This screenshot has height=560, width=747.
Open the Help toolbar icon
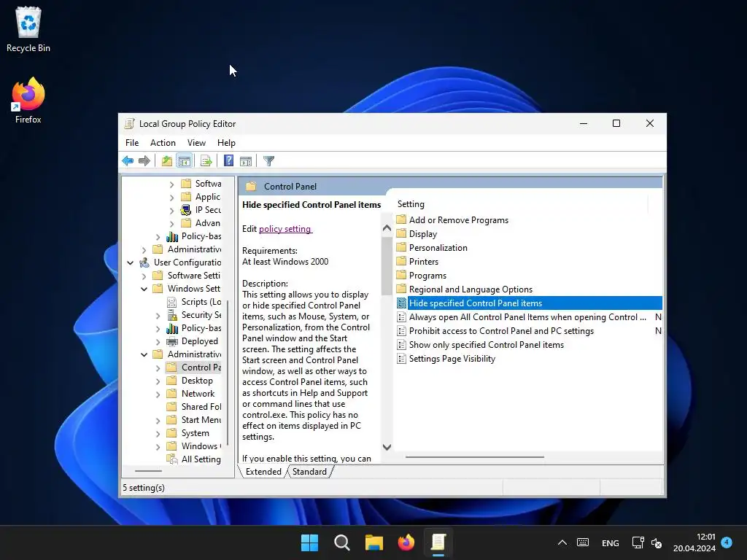(228, 161)
